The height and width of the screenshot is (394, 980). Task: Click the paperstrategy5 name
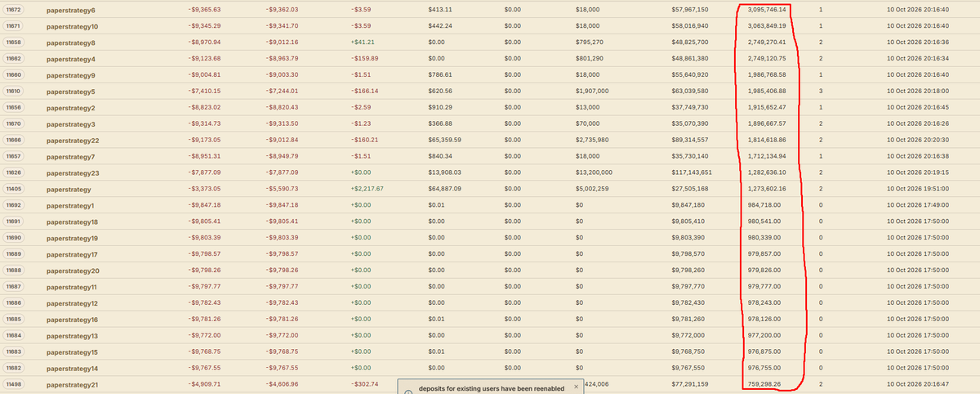(x=71, y=92)
